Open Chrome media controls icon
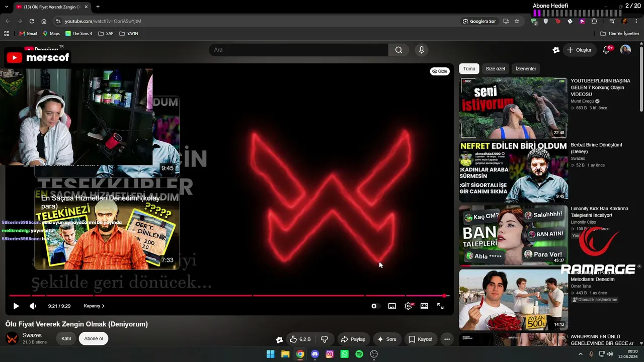The image size is (644, 362). pyautogui.click(x=612, y=21)
